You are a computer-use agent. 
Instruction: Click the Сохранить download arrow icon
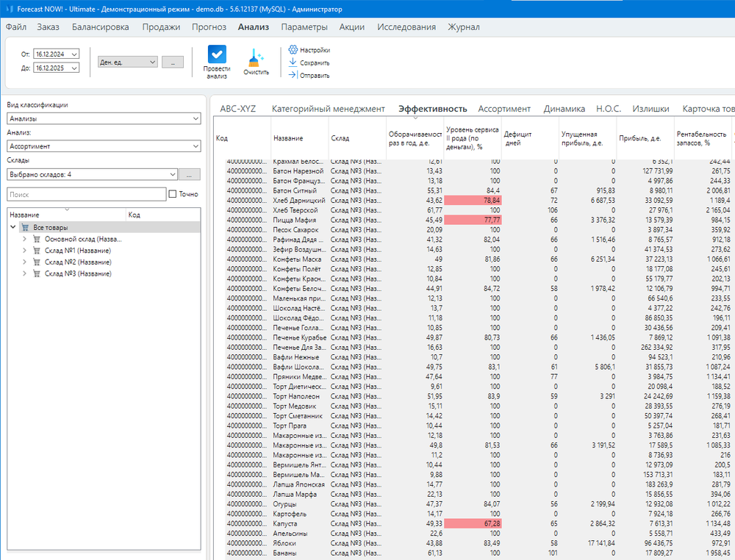(x=293, y=62)
